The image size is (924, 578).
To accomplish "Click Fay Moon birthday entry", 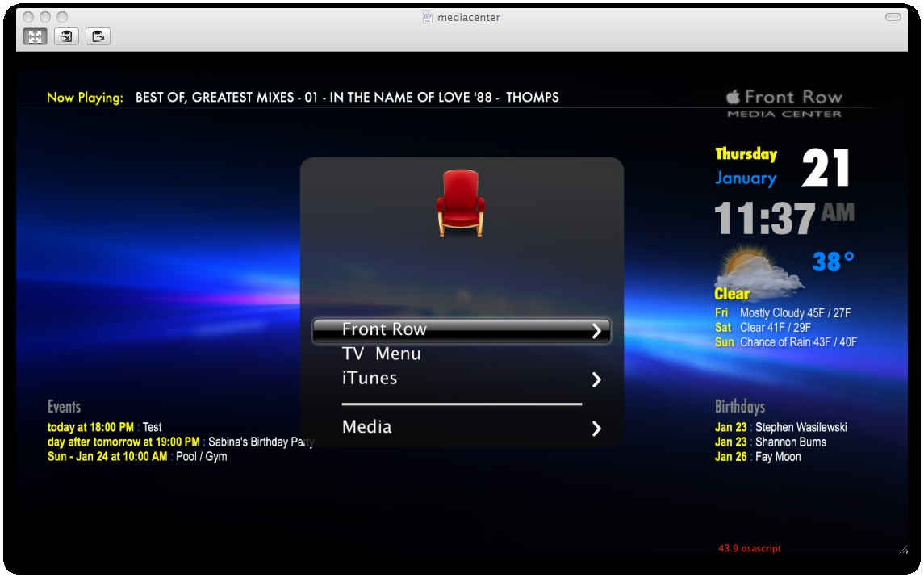I will pos(758,457).
